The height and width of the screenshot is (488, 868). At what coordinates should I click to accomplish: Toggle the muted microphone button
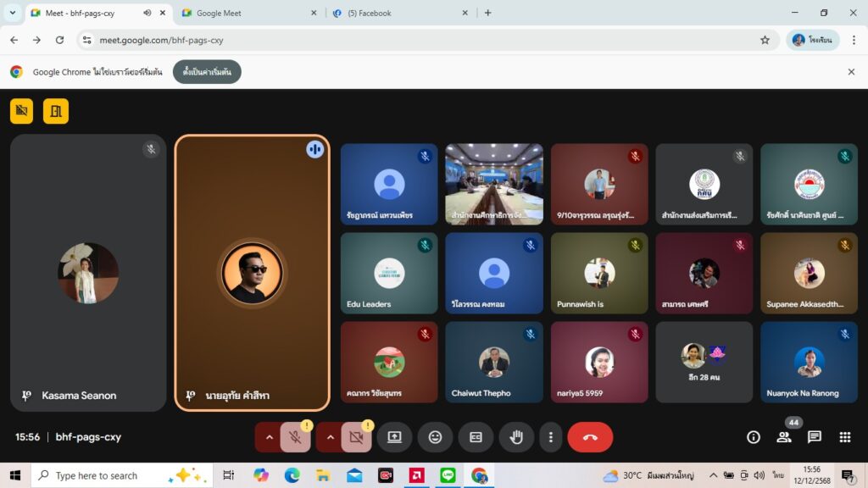(295, 437)
